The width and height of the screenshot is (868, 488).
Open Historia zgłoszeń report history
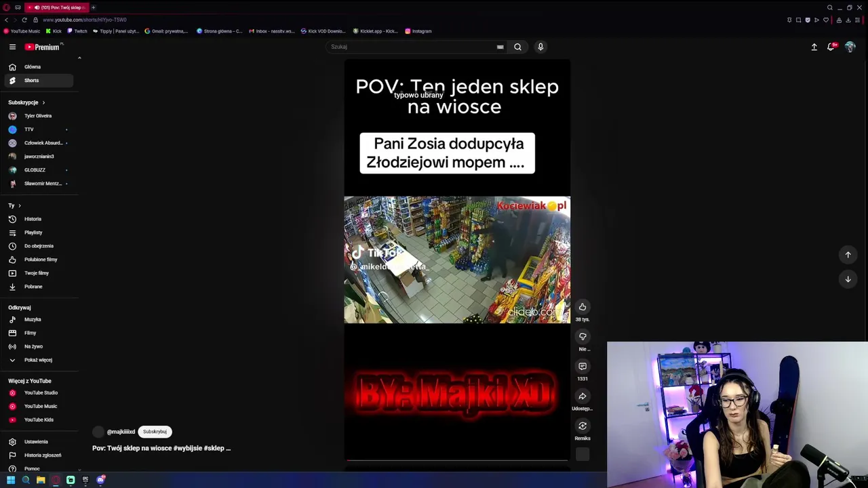pyautogui.click(x=39, y=455)
